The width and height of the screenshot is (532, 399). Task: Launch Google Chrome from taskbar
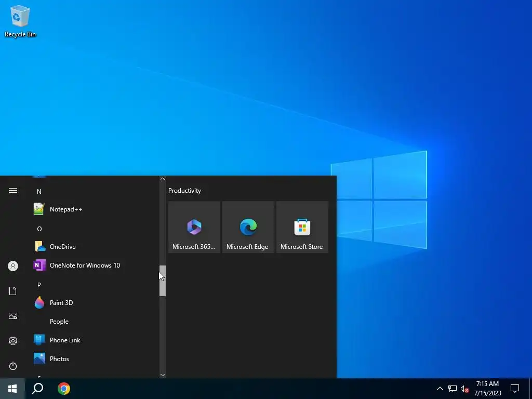pyautogui.click(x=64, y=389)
